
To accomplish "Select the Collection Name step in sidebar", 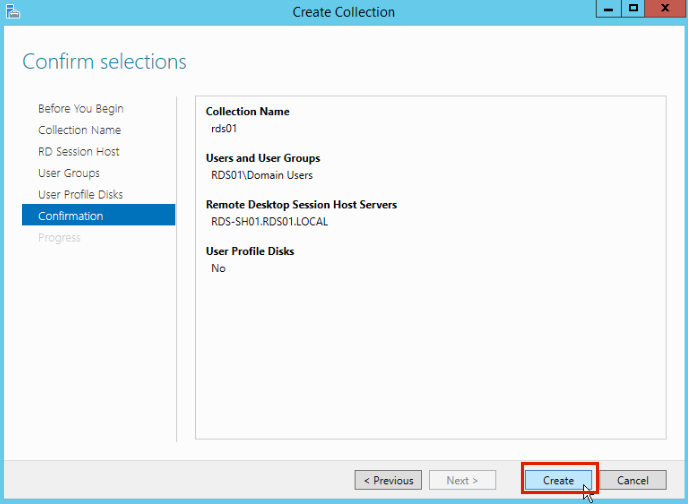I will [79, 130].
